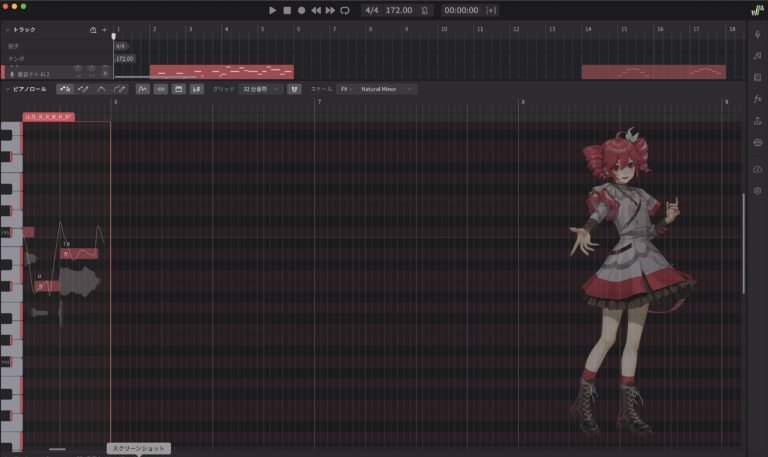Open the Natural Minor scale dropdown
Image resolution: width=768 pixels, height=457 pixels.
point(386,89)
